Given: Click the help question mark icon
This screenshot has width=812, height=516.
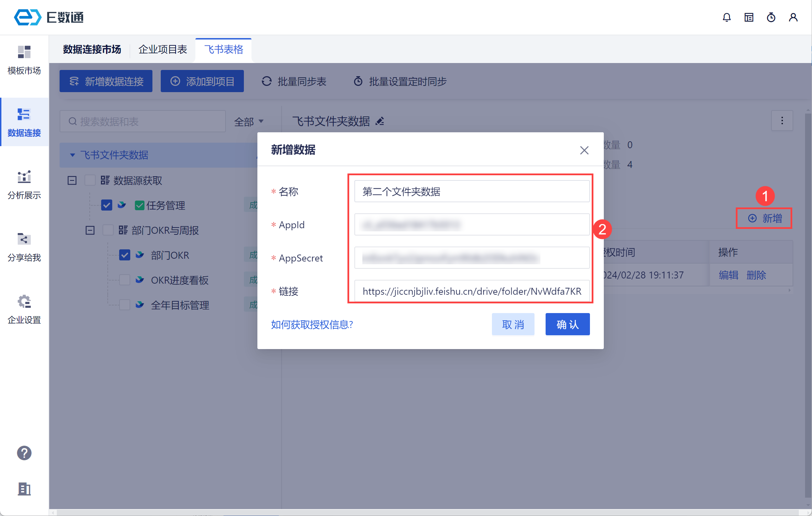Looking at the screenshot, I should 24,453.
